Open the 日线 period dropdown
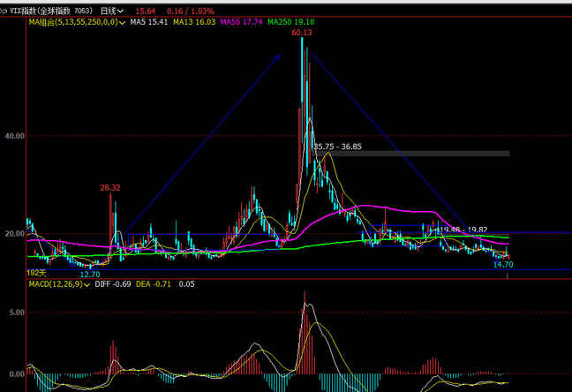Screen dimensions: 572x392 112,11
